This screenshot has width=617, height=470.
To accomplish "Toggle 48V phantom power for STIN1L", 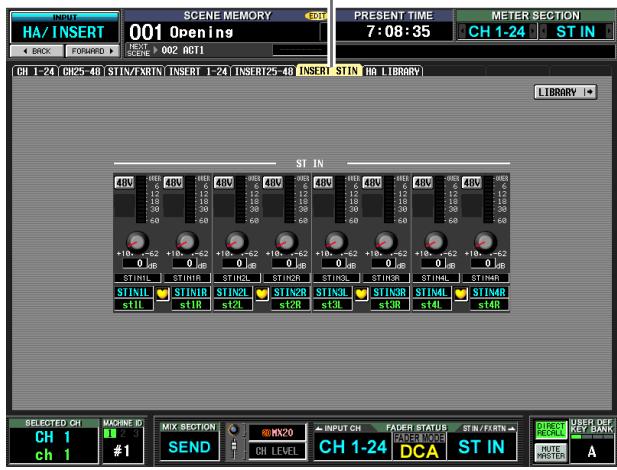I will [124, 183].
